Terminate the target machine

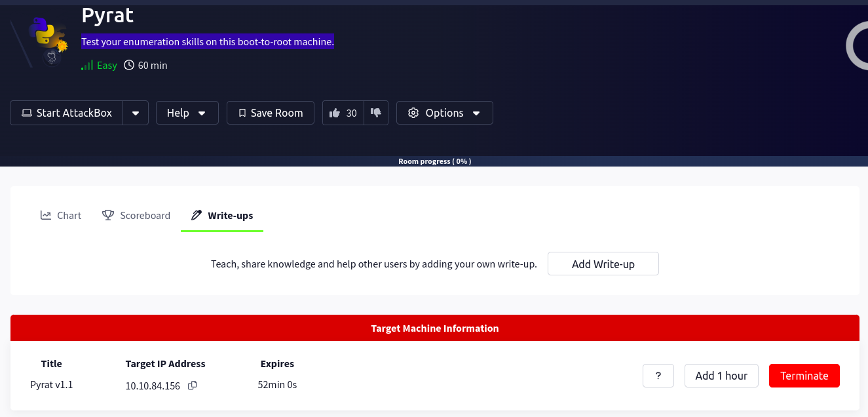pyautogui.click(x=804, y=376)
